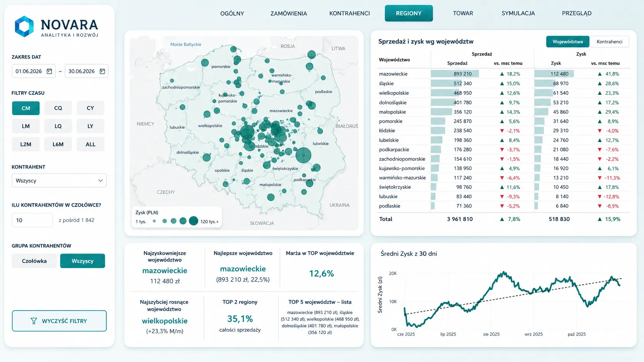Click the Novara hexagon logo icon

pos(24,27)
